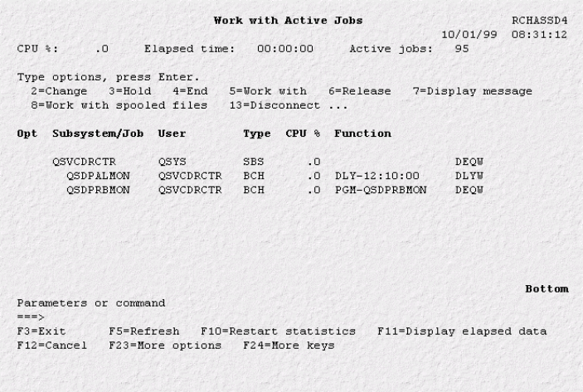The height and width of the screenshot is (392, 583).
Task: Click F5=Refresh to refresh the job list
Action: coord(144,331)
